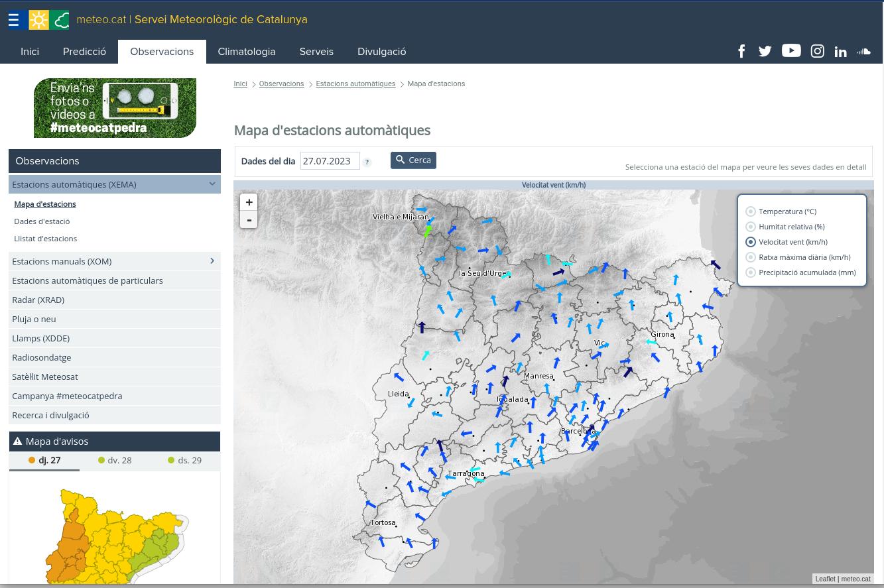Collapse Estacions automàtiques (XEMA) section
The width and height of the screenshot is (884, 588).
click(212, 184)
